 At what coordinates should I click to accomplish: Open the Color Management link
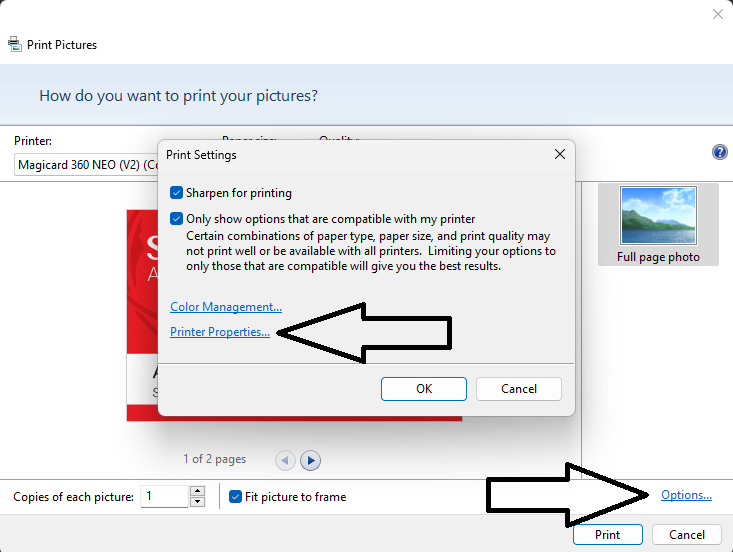click(x=226, y=307)
